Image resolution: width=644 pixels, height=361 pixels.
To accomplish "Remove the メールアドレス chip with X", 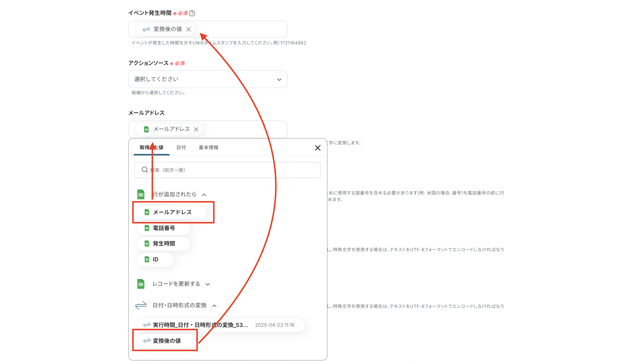I will point(196,129).
